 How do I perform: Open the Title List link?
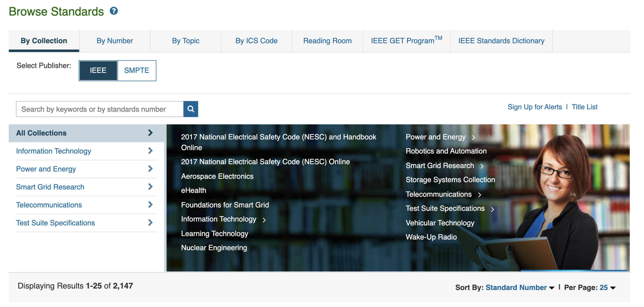tap(584, 107)
